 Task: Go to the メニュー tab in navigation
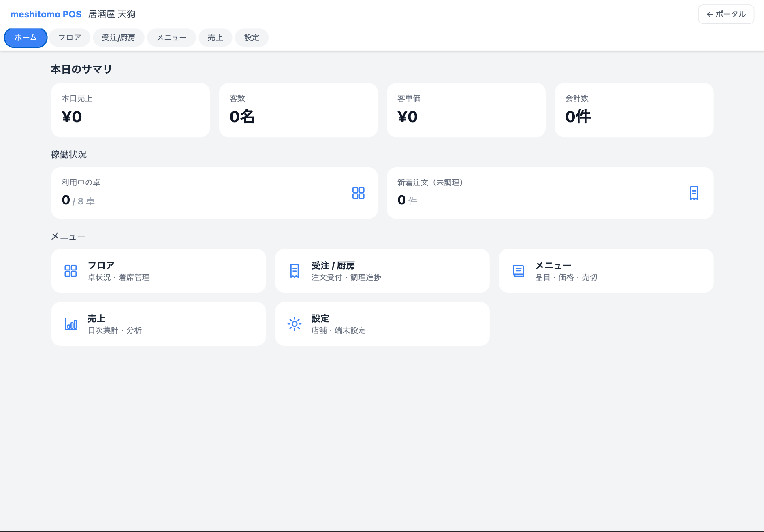tap(171, 38)
